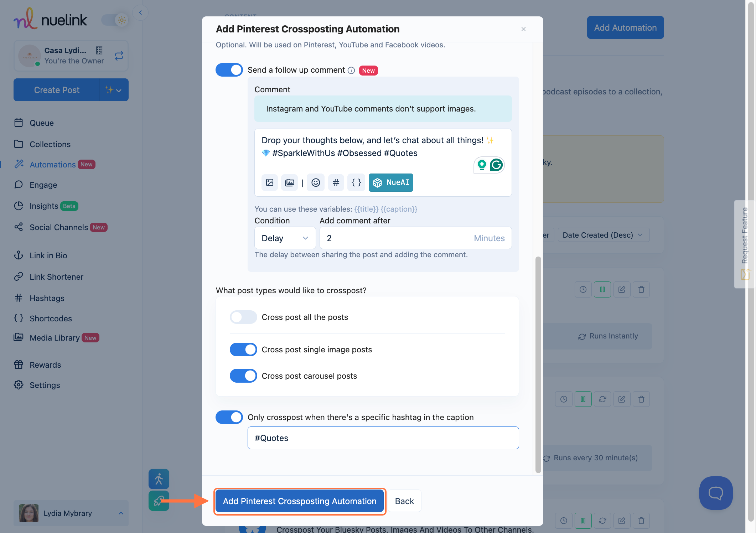Open media library icon in comment toolbar
The height and width of the screenshot is (533, 756).
pyautogui.click(x=289, y=183)
